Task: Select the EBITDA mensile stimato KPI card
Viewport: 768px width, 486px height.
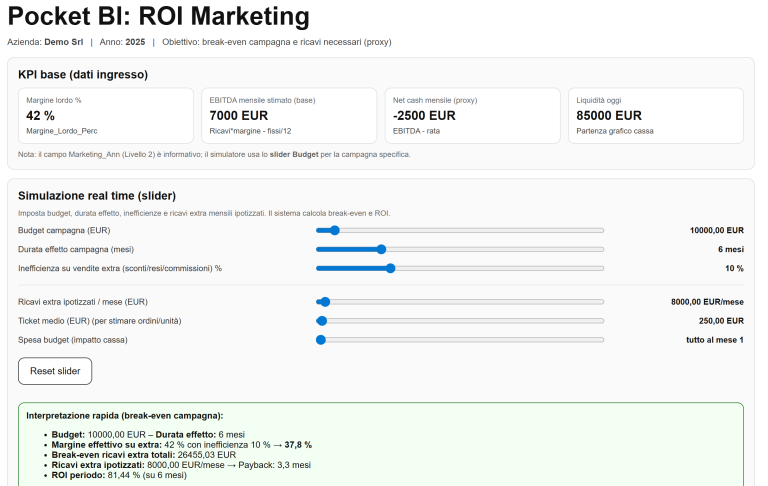Action: click(x=289, y=115)
